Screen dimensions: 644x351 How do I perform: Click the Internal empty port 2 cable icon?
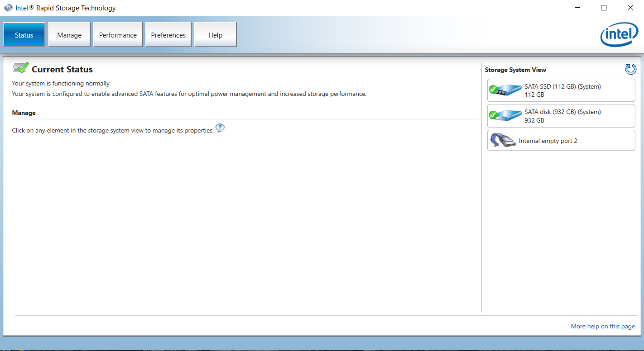pos(503,141)
